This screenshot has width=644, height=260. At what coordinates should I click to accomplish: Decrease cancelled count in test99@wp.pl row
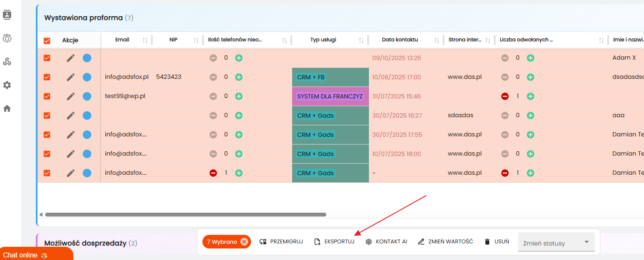[505, 96]
